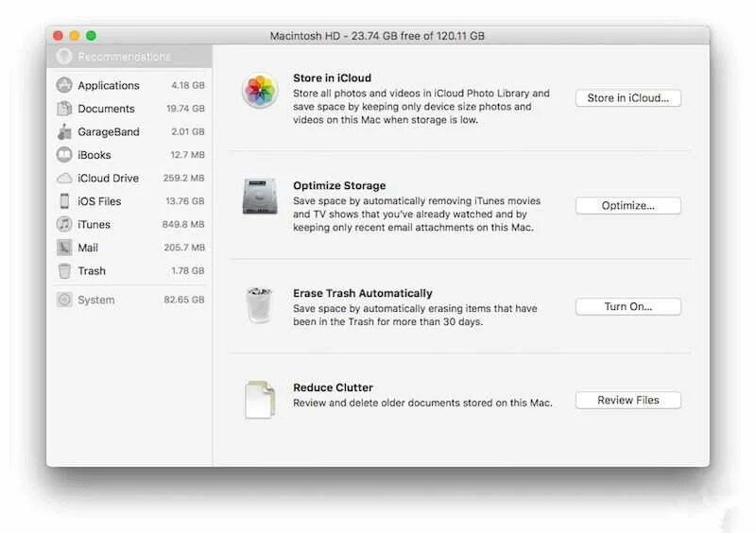Click the Erase Trash Automatically heading

[363, 293]
